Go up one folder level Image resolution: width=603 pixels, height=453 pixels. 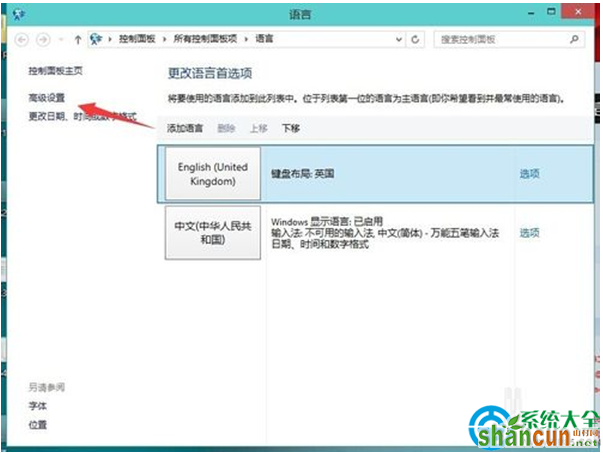click(78, 39)
